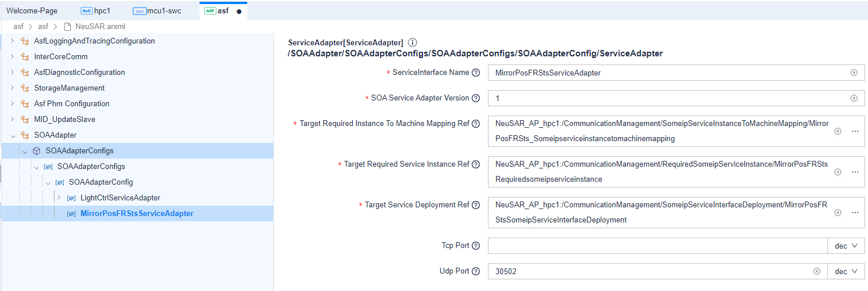This screenshot has width=868, height=291.
Task: Click into the Tcp Port input field
Action: (x=657, y=246)
